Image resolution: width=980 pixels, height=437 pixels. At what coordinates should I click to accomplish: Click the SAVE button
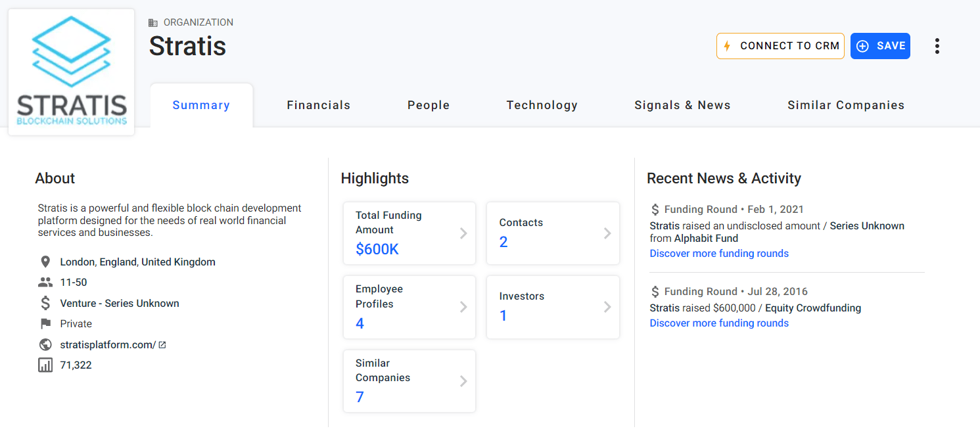[880, 46]
